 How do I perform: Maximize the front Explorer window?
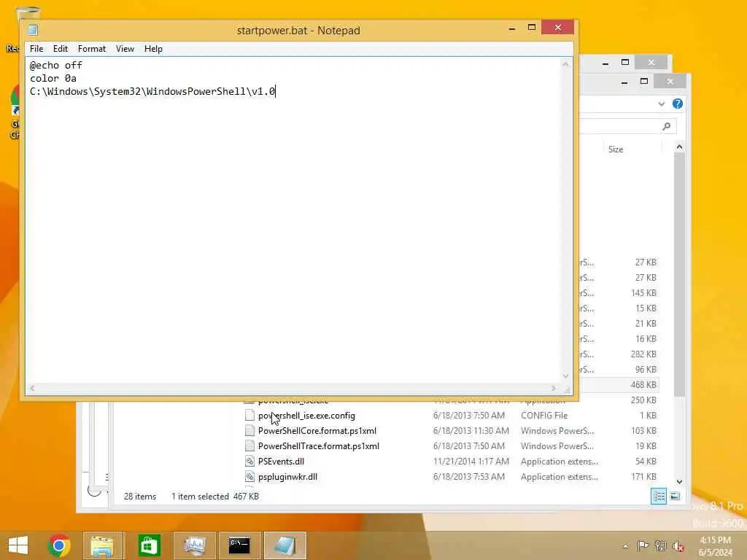point(644,82)
